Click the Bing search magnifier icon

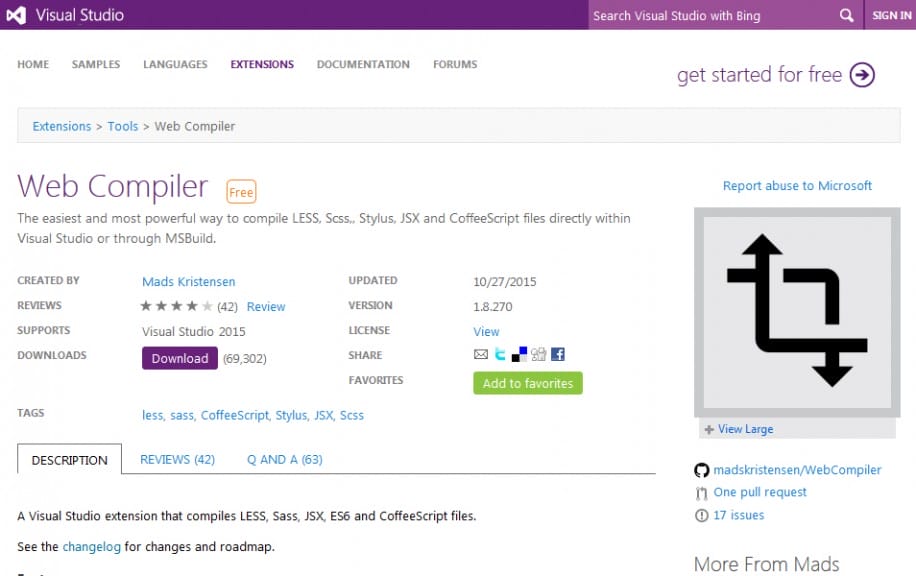(846, 15)
